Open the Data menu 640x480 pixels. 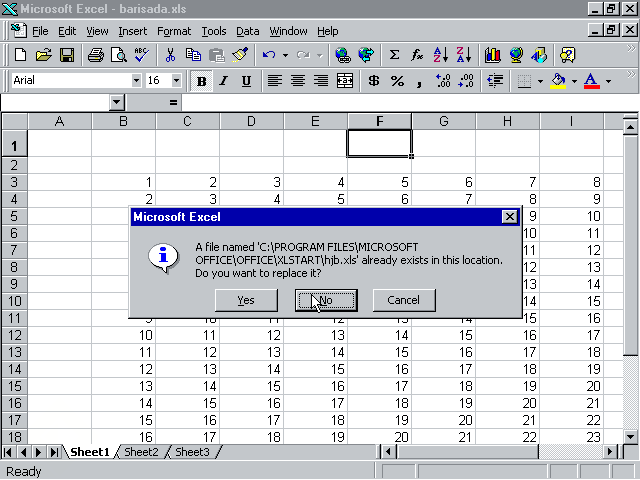pyautogui.click(x=247, y=31)
